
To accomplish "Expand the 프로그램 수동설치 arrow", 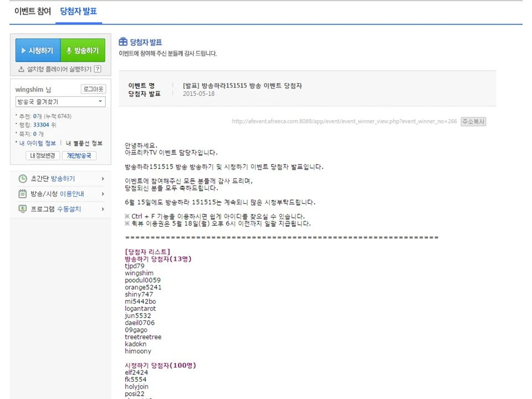I will pyautogui.click(x=103, y=208).
